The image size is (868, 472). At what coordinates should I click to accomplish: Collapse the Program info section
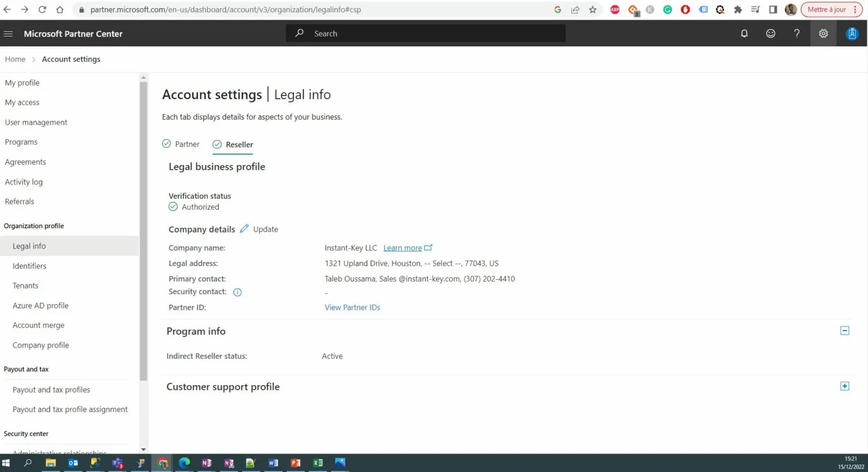click(844, 331)
